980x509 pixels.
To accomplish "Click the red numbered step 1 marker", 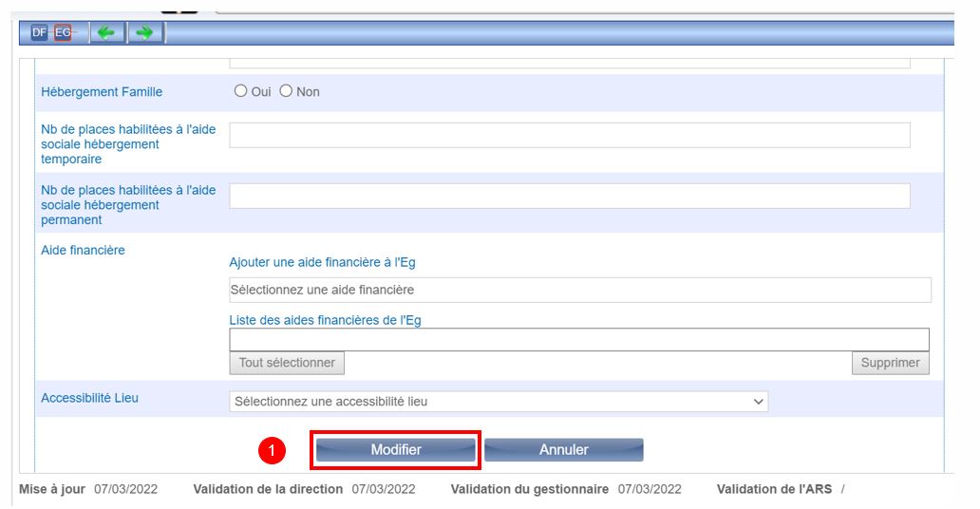I will [273, 451].
